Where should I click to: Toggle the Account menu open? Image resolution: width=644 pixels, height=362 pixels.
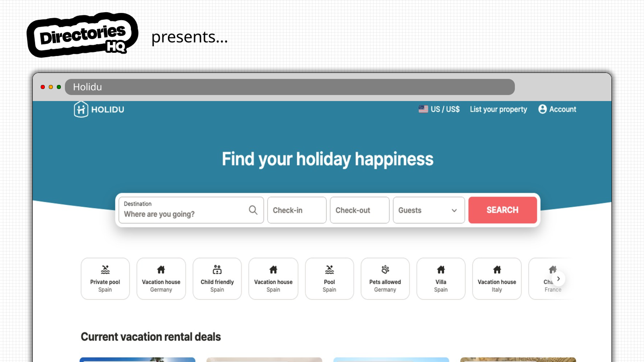[x=556, y=109]
